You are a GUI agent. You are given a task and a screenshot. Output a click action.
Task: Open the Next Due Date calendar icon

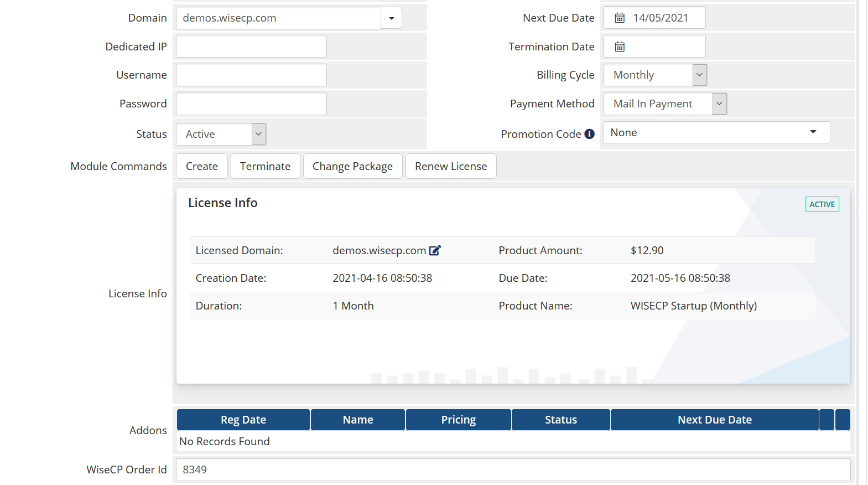tap(620, 18)
